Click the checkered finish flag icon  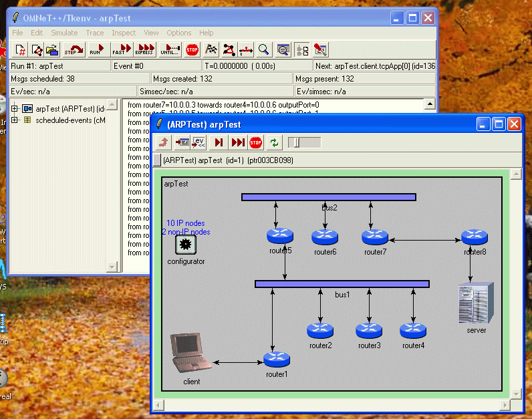click(x=211, y=50)
